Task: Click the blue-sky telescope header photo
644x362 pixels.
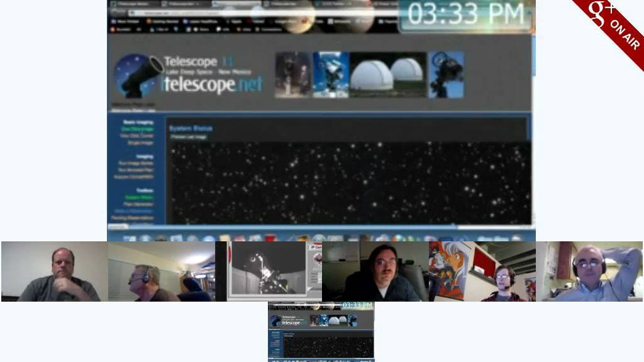Action: point(331,75)
